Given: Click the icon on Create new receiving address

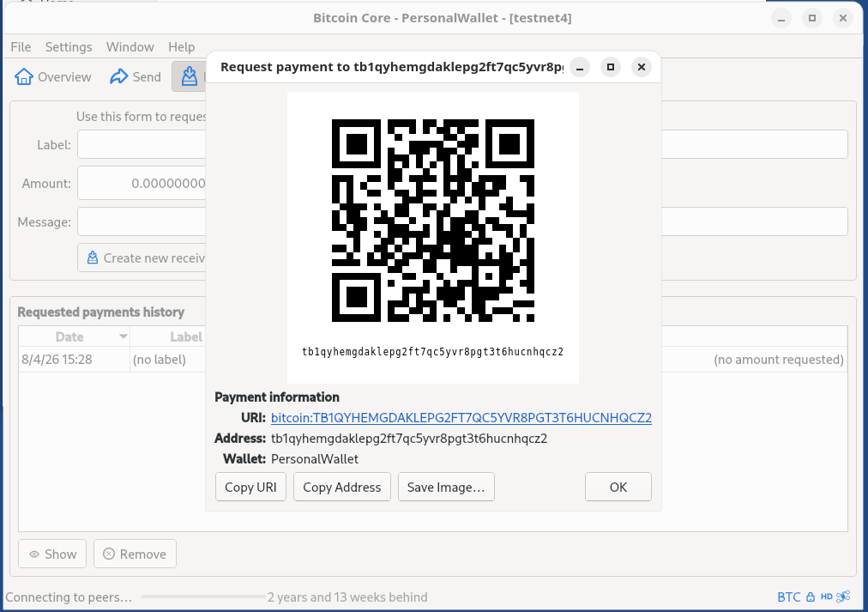Looking at the screenshot, I should pos(93,258).
